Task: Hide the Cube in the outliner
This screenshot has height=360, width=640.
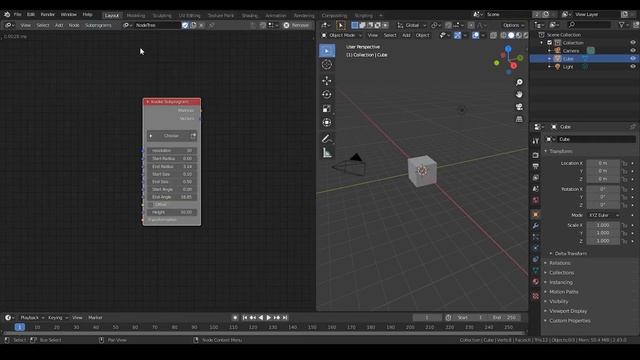Action: [633, 59]
